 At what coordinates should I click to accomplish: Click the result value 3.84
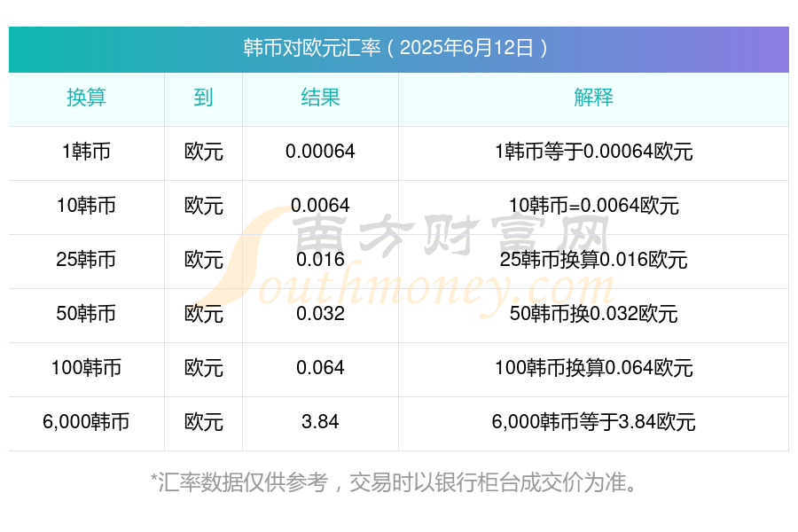[320, 422]
